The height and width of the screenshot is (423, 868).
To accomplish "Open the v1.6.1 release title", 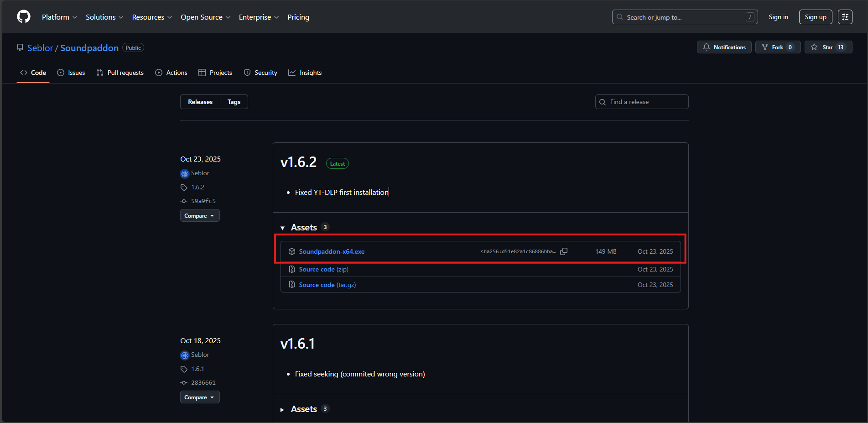I will [297, 344].
